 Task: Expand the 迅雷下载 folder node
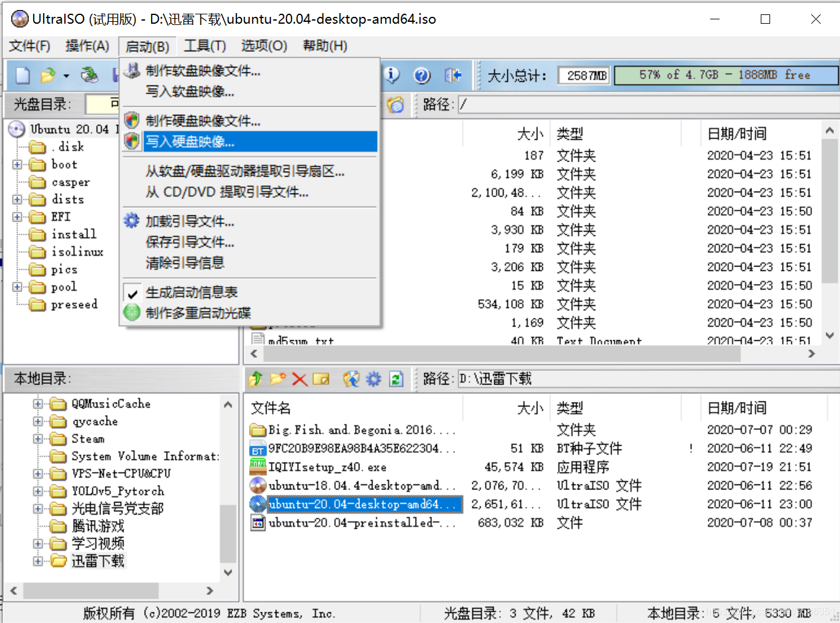pyautogui.click(x=38, y=561)
